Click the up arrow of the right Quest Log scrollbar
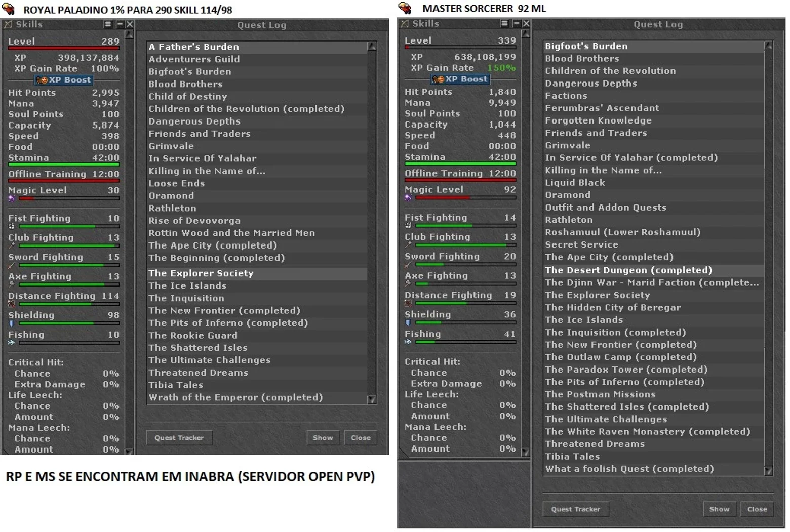Image resolution: width=790 pixels, height=532 pixels. (x=768, y=46)
